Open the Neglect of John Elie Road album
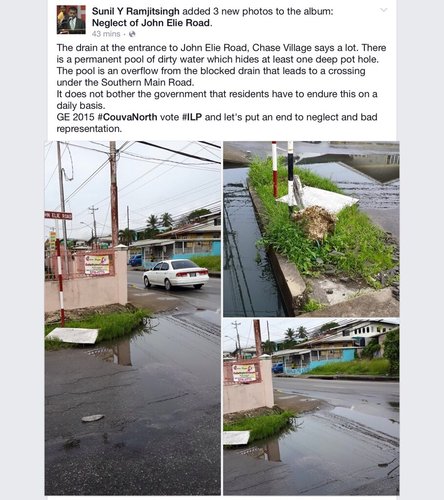 151,23
